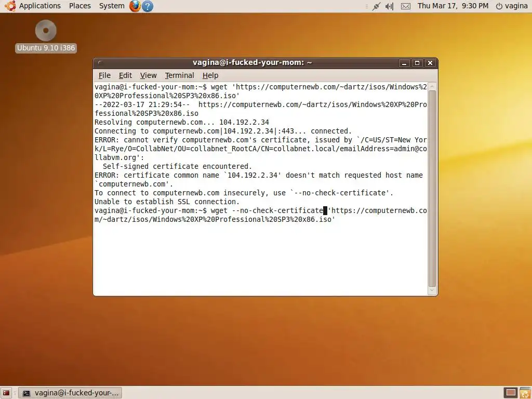Screen dimensions: 532x399
Task: Click the scrollbar up arrow
Action: pyautogui.click(x=432, y=87)
